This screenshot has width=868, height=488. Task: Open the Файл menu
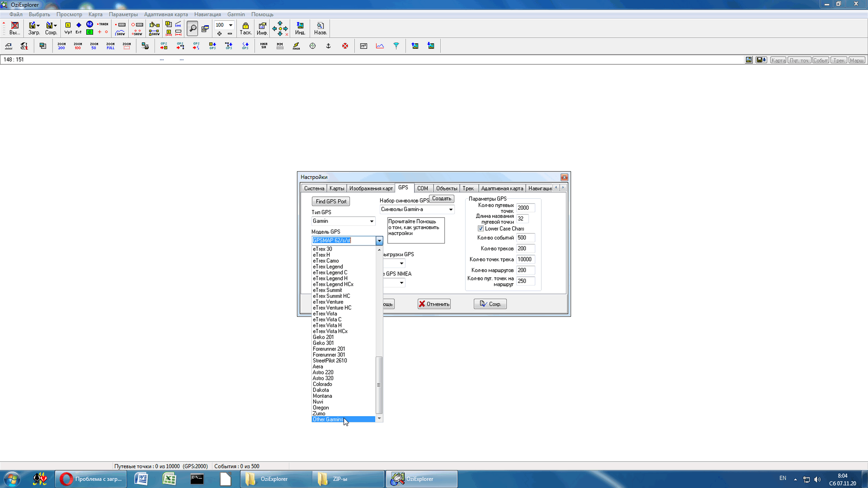(16, 14)
